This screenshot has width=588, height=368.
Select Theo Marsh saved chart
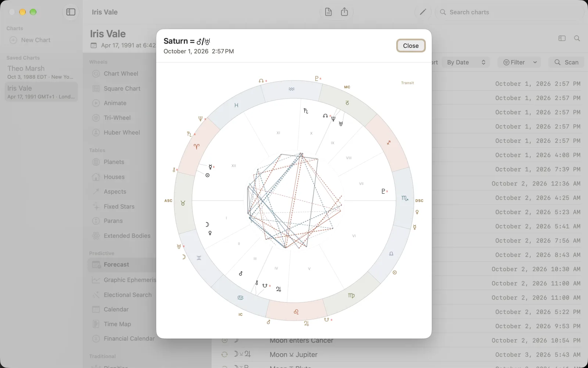[41, 72]
